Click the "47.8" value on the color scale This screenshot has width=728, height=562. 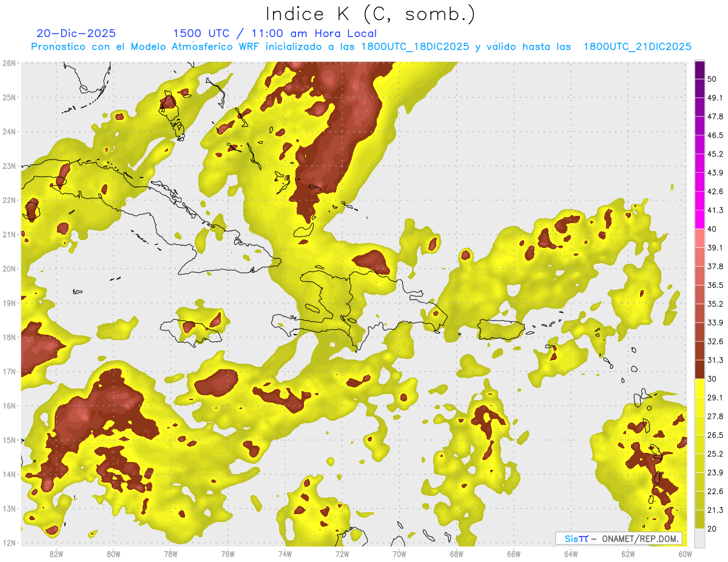pos(715,117)
